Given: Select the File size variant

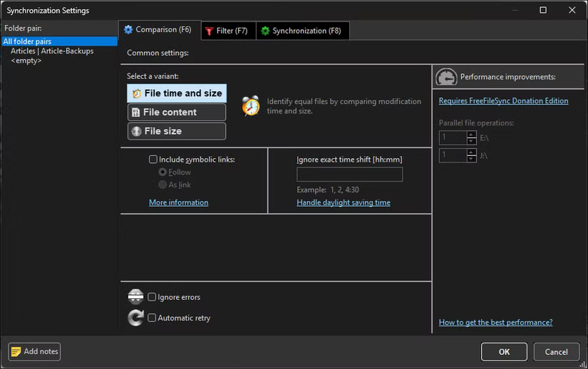Looking at the screenshot, I should tap(176, 131).
